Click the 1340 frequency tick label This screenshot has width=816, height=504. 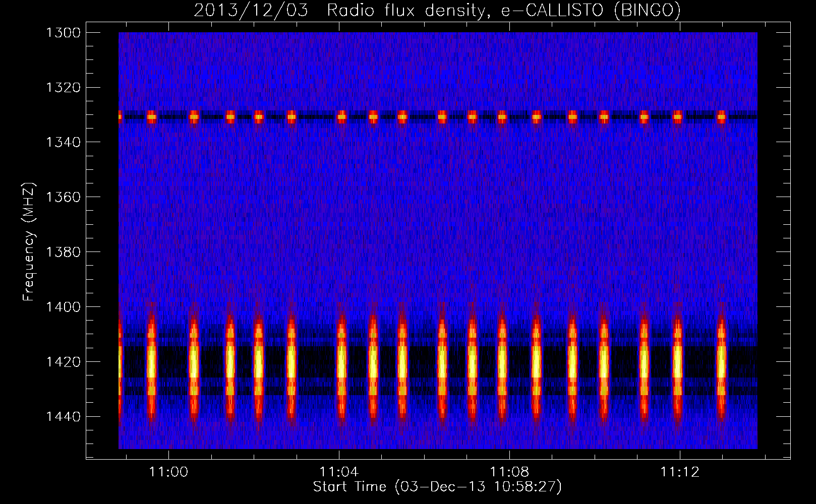pyautogui.click(x=63, y=143)
